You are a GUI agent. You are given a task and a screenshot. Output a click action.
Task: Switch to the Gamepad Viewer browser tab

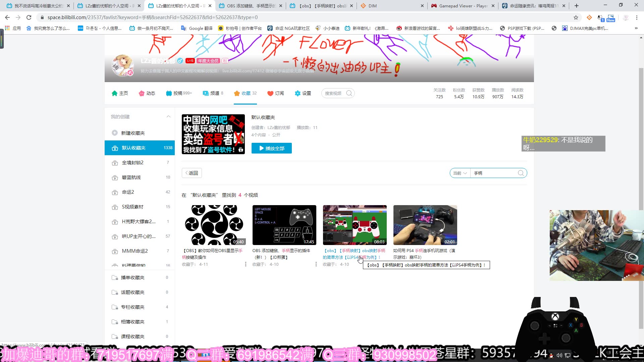click(463, 6)
